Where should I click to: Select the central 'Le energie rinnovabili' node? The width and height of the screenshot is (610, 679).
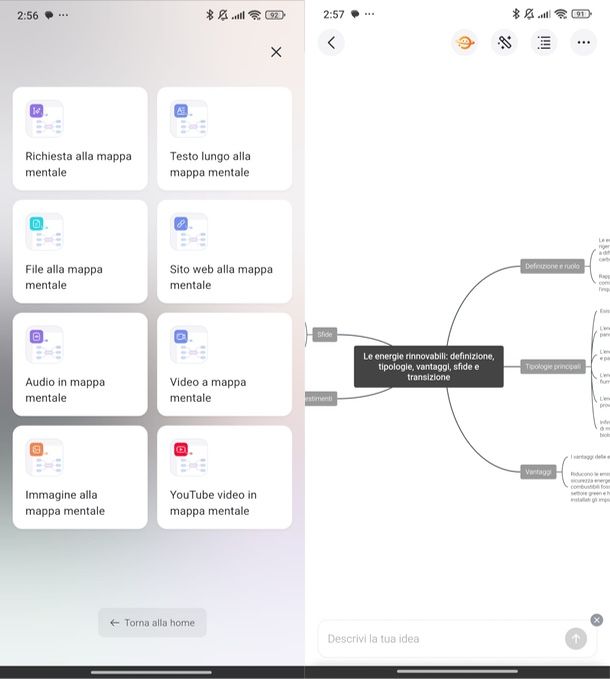point(429,366)
